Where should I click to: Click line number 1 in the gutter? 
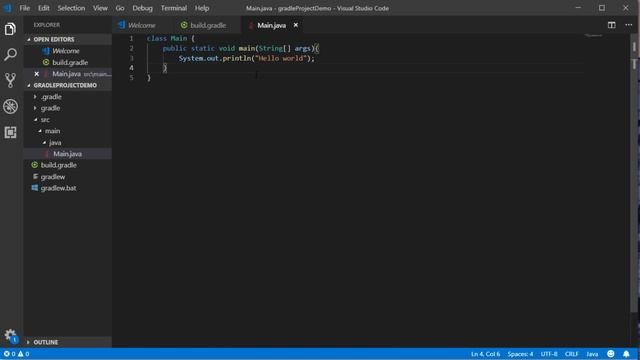click(x=131, y=38)
